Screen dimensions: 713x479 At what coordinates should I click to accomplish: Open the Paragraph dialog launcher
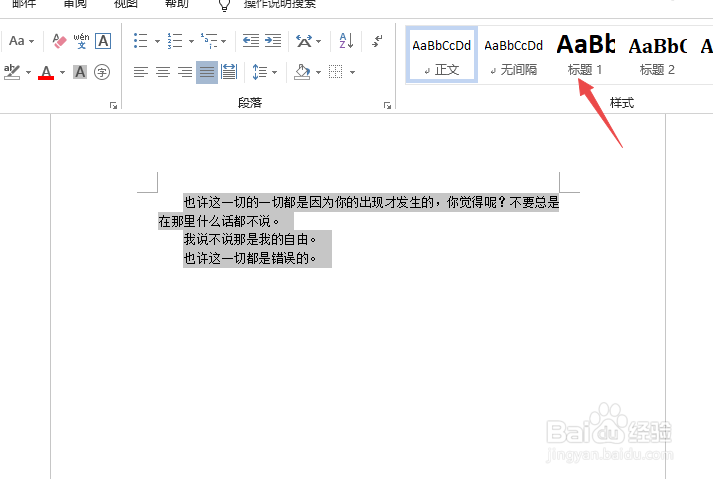click(x=387, y=106)
